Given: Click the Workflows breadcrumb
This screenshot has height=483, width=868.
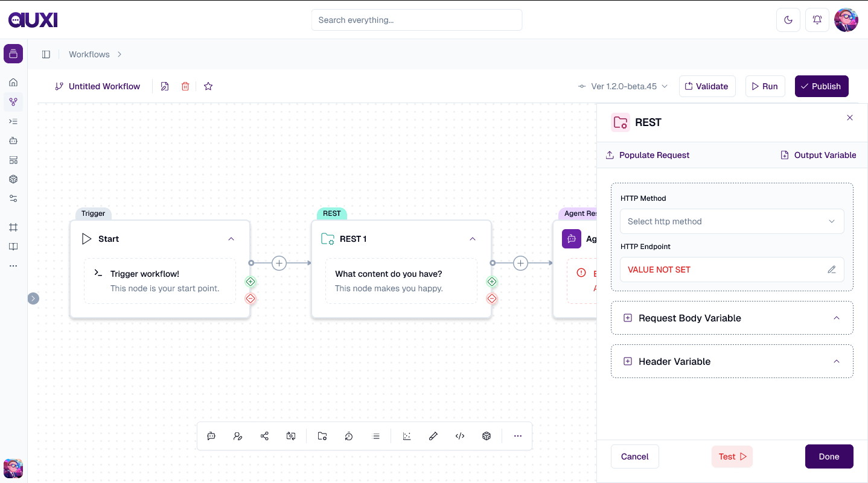Looking at the screenshot, I should 89,54.
